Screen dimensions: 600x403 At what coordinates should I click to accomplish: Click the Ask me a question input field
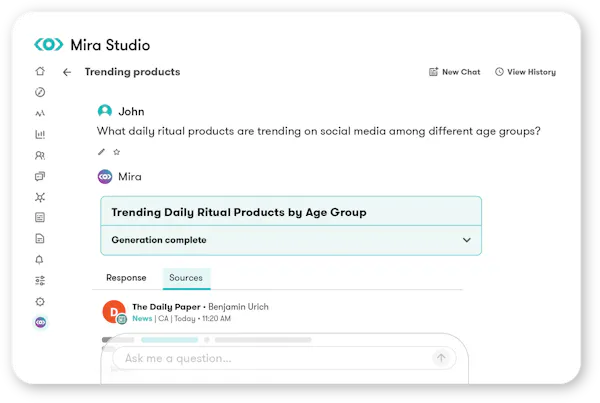(284, 358)
